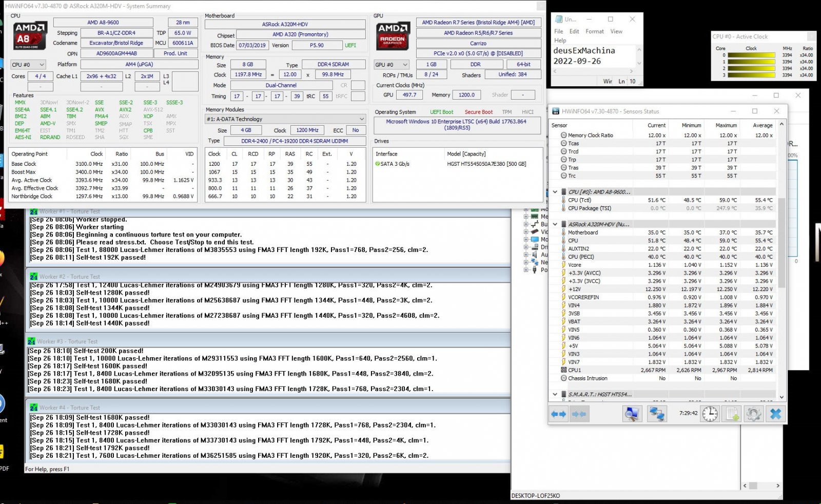
Task: Click the Microsoft Windows 10 Enterprise LTSC field
Action: tap(457, 125)
